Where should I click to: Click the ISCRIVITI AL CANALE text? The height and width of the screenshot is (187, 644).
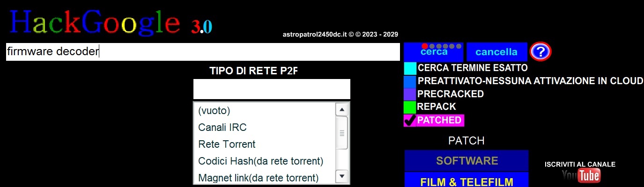click(x=580, y=164)
